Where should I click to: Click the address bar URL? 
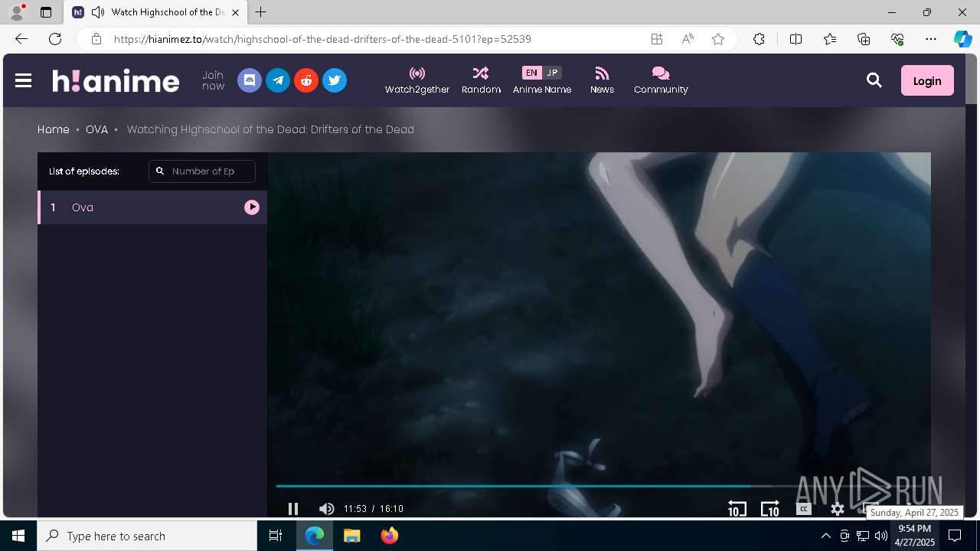point(322,39)
